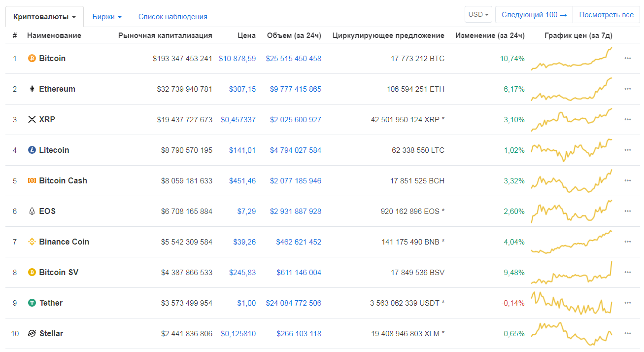Click the Bitcoin SV logo icon
Screen dimensions: 644x352
(x=32, y=273)
